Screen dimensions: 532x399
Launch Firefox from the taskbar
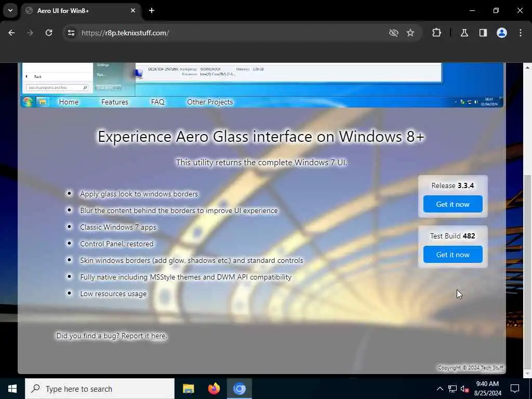tap(214, 389)
